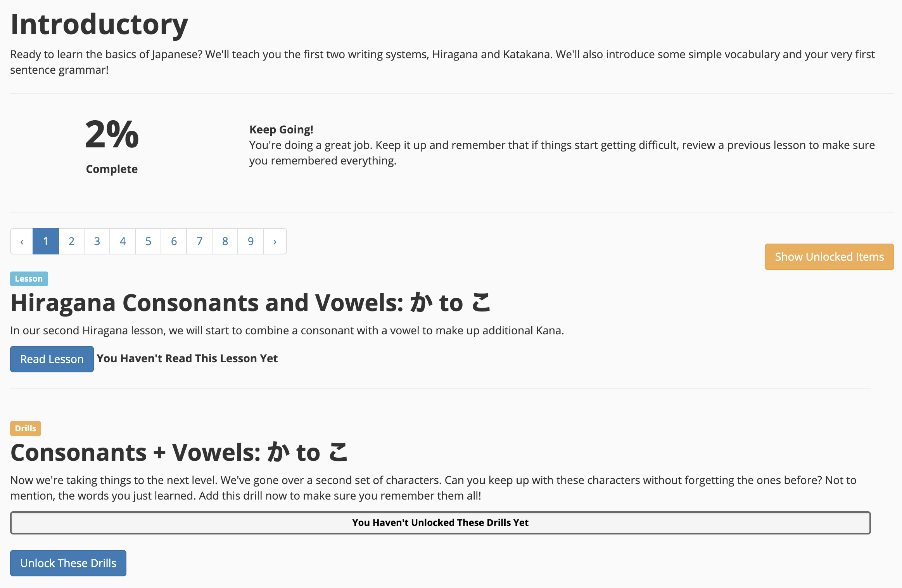Screen dimensions: 902x588
Task: Select the currently active page 1
Action: pos(46,241)
